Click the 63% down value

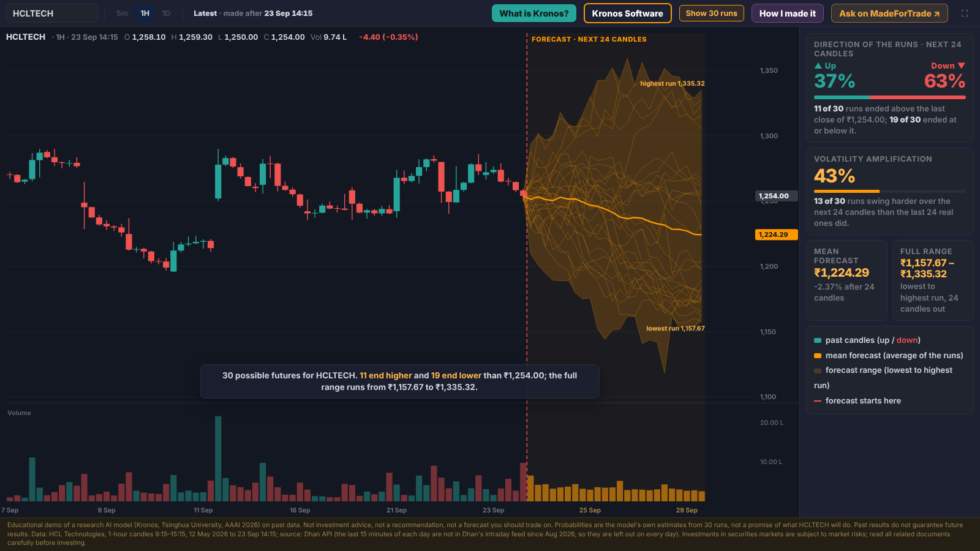(944, 81)
